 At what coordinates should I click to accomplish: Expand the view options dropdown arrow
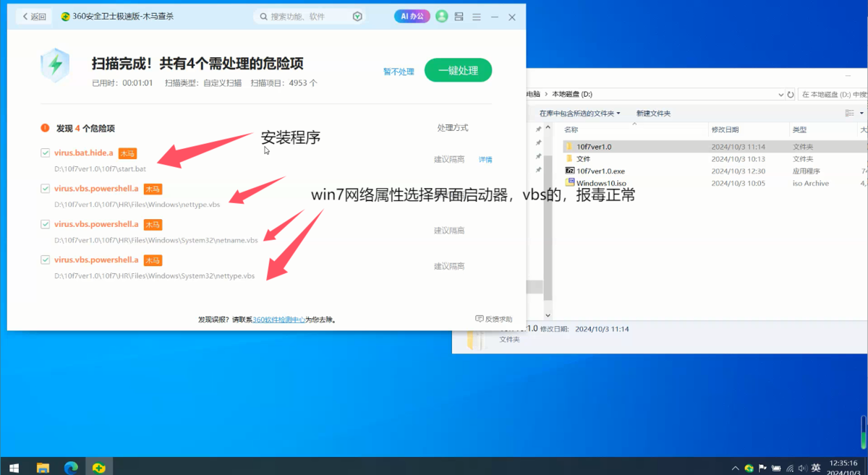coord(861,114)
